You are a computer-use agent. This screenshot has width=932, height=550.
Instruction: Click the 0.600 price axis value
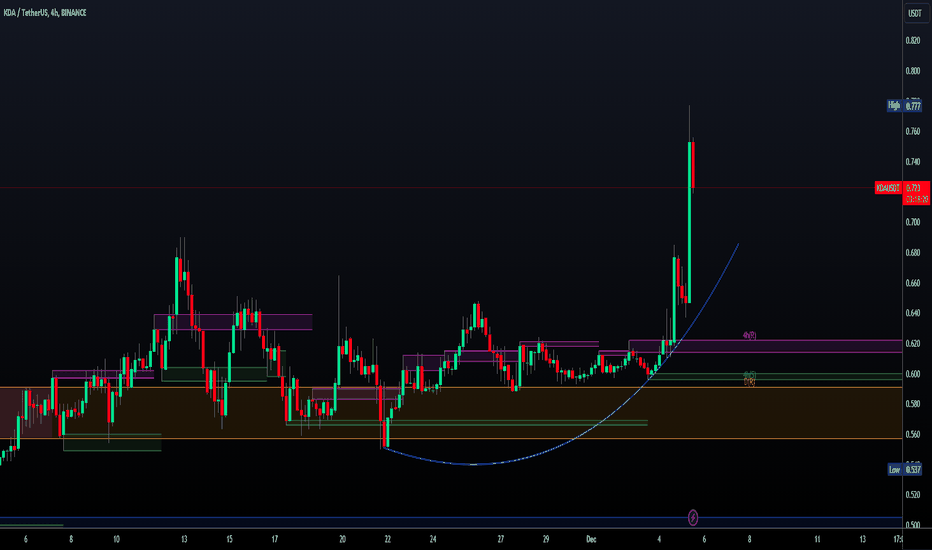click(x=912, y=374)
